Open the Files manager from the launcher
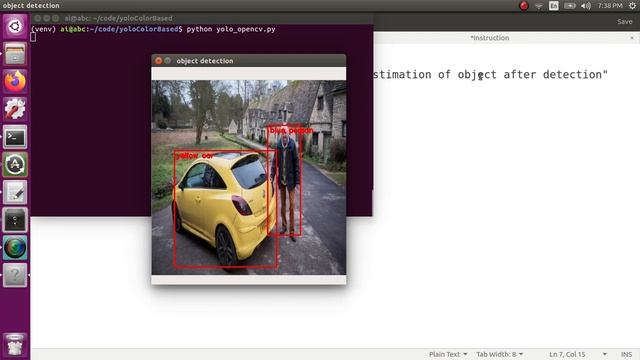Screen dimensions: 640x360 (15, 54)
